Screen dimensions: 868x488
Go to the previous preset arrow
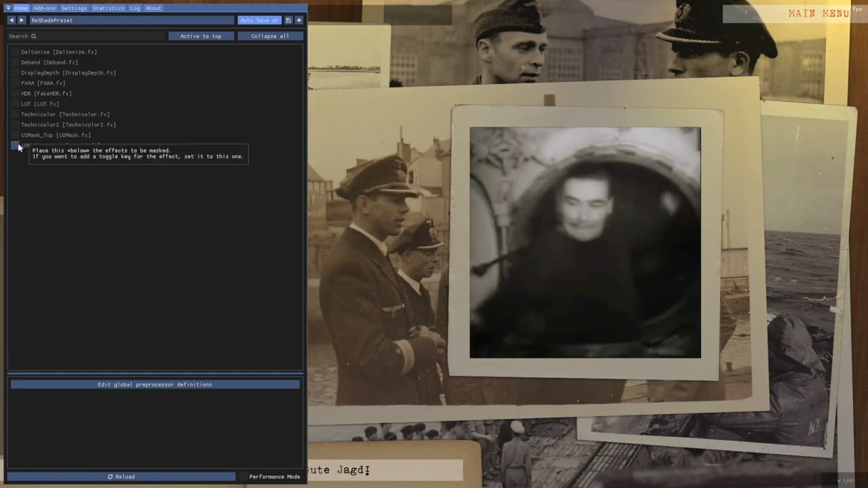tap(12, 20)
